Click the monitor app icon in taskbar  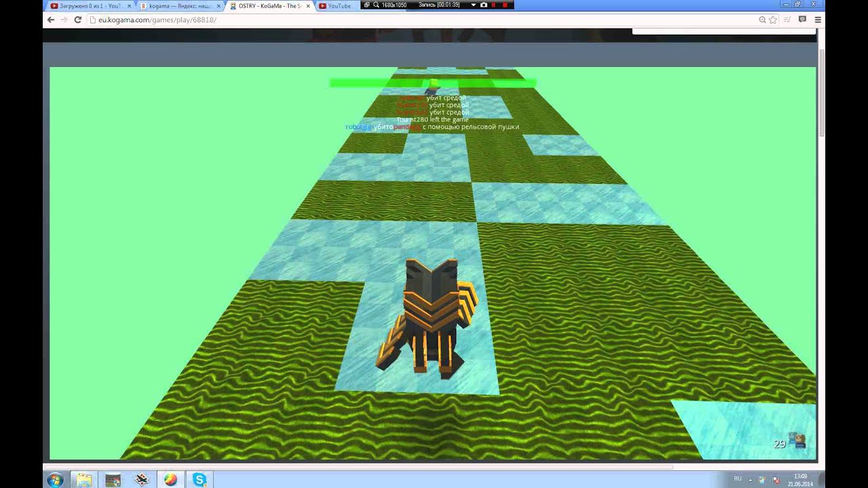point(113,480)
